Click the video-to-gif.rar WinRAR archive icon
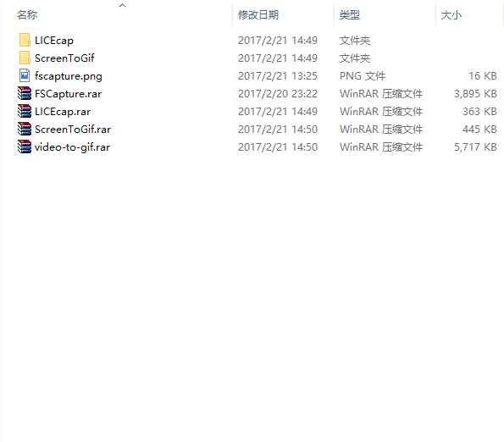The image size is (504, 442). click(x=25, y=146)
